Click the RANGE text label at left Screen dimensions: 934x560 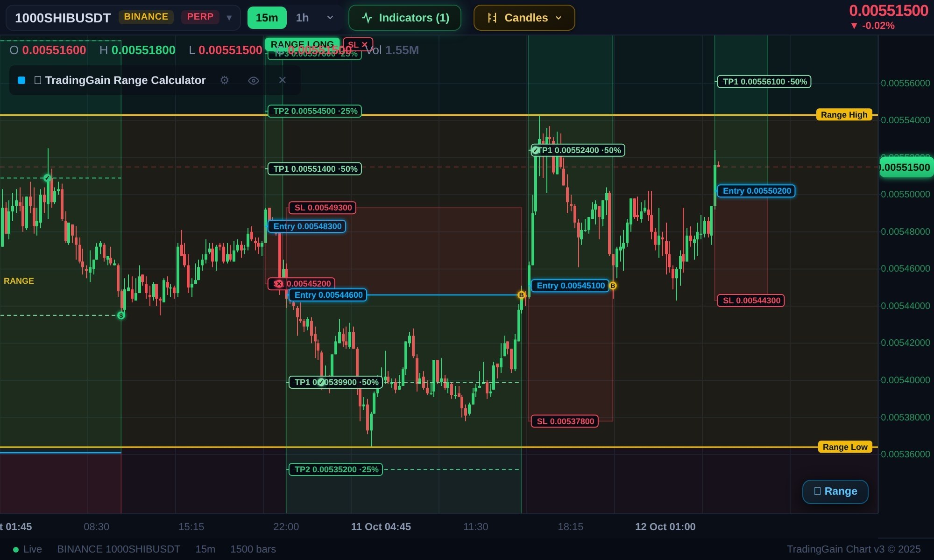pyautogui.click(x=19, y=281)
